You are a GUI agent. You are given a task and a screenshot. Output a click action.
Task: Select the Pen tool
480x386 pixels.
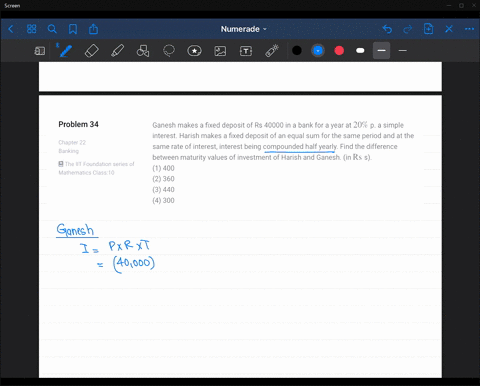coord(65,51)
